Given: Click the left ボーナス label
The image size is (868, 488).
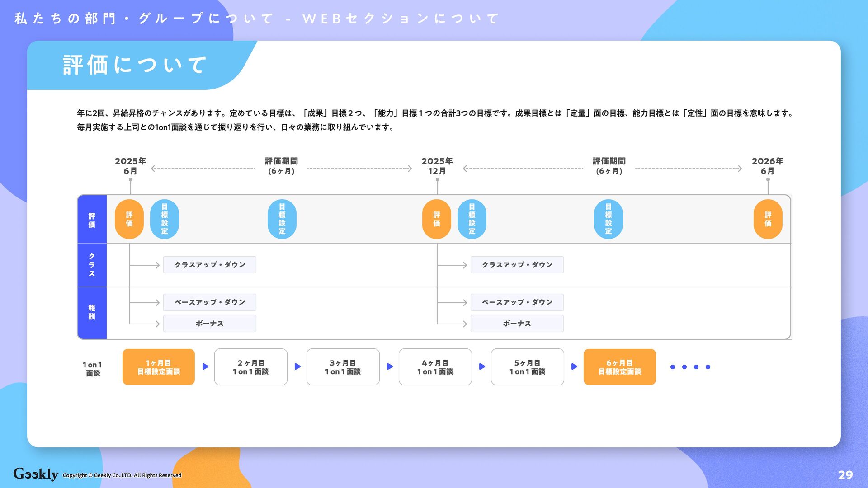Looking at the screenshot, I should [210, 324].
